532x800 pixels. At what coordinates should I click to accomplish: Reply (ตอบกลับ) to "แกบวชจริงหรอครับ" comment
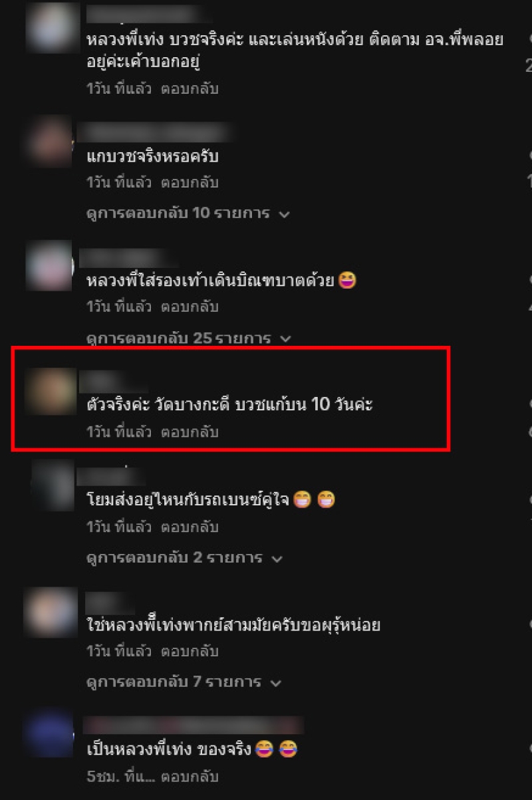(x=190, y=182)
